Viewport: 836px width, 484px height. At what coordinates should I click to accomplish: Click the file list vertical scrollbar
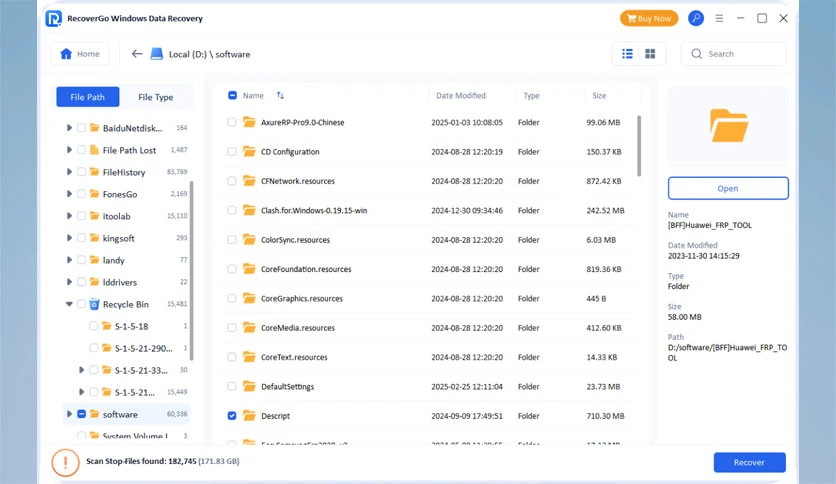[639, 146]
